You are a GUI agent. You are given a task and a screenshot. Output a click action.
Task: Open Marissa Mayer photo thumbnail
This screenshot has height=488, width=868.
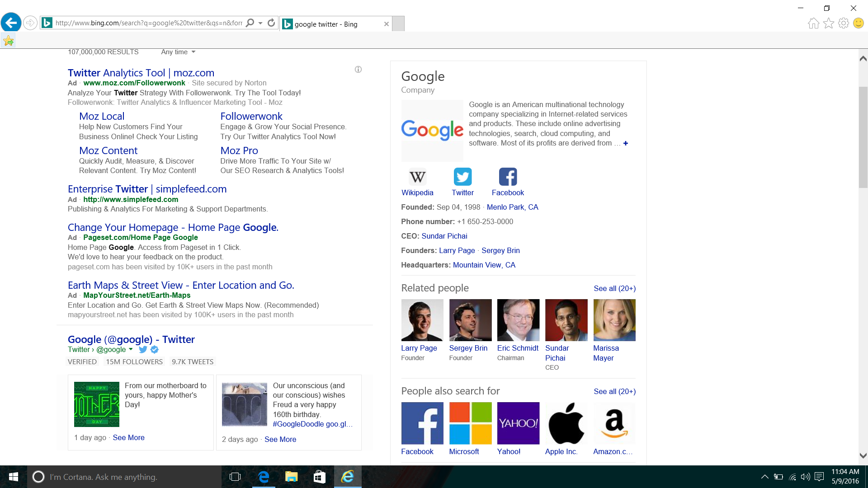[614, 320]
